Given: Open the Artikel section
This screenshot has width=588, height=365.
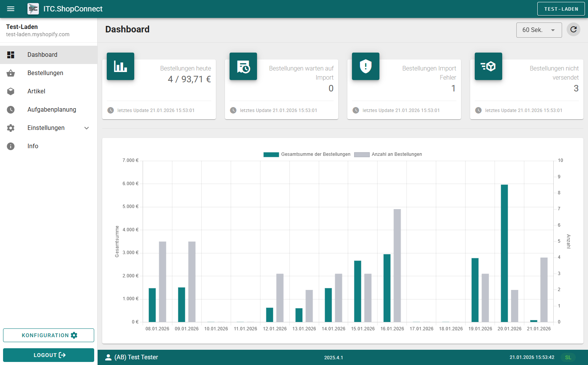Looking at the screenshot, I should [x=37, y=91].
